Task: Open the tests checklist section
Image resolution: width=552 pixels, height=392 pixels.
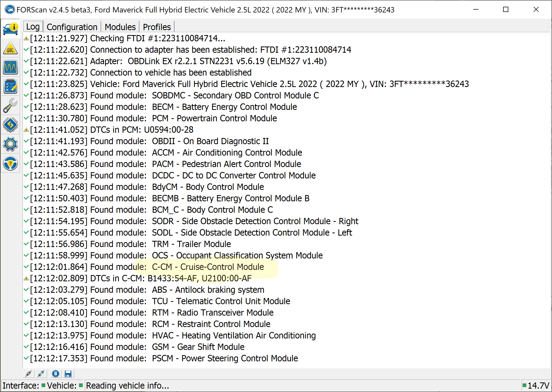Action: (x=10, y=87)
